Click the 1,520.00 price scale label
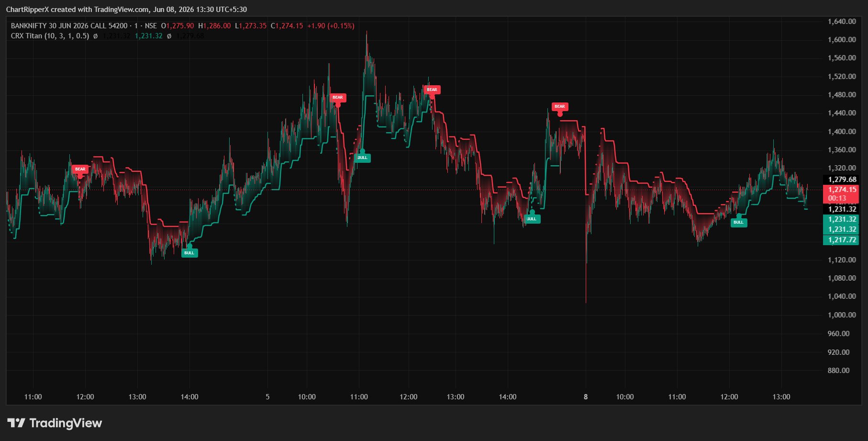 tap(842, 77)
